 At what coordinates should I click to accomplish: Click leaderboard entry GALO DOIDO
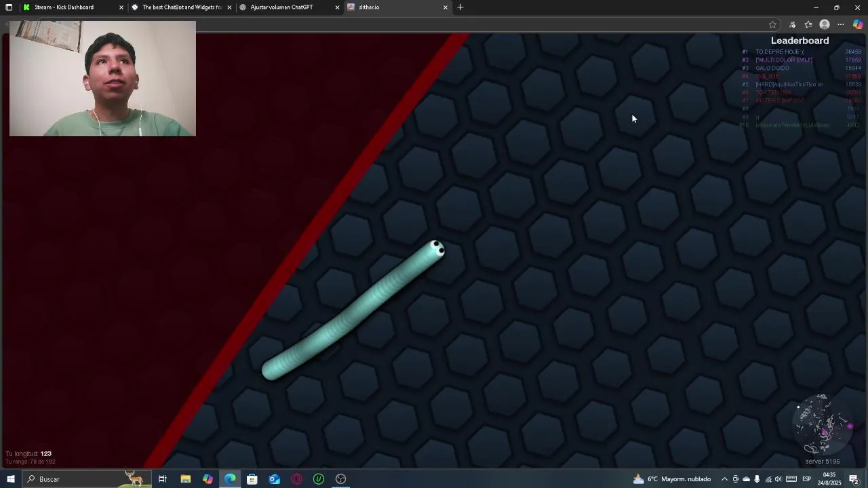pyautogui.click(x=772, y=68)
